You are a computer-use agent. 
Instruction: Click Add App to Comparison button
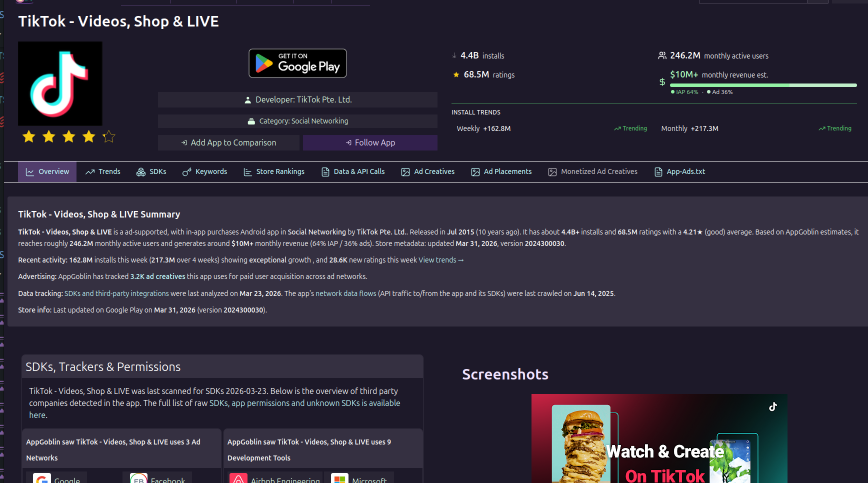tap(228, 142)
